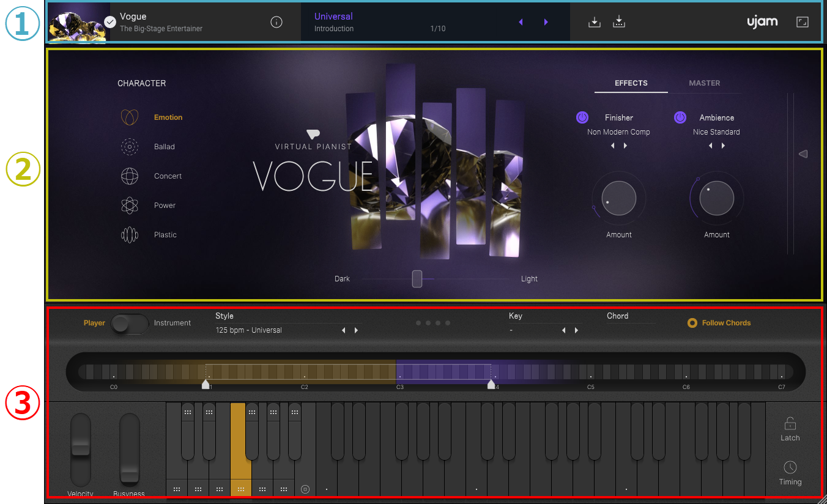
Task: Click the checkmark badge beside Vogue
Action: pos(110,22)
